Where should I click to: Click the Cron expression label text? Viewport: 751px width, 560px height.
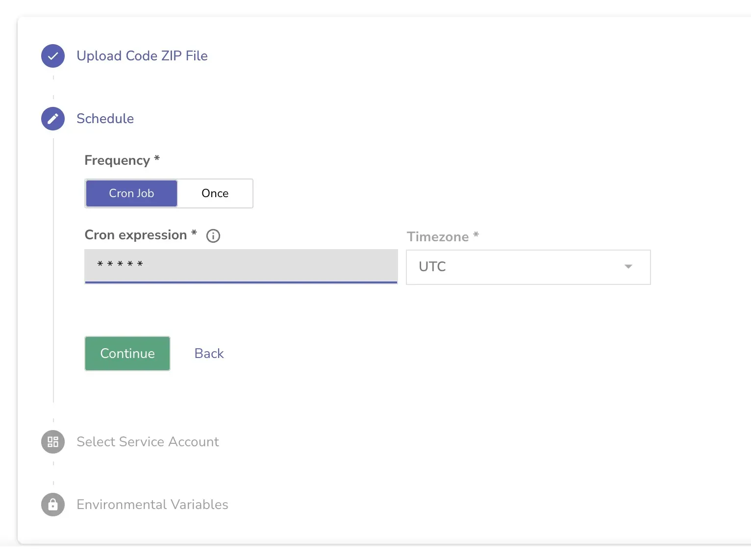pos(136,235)
